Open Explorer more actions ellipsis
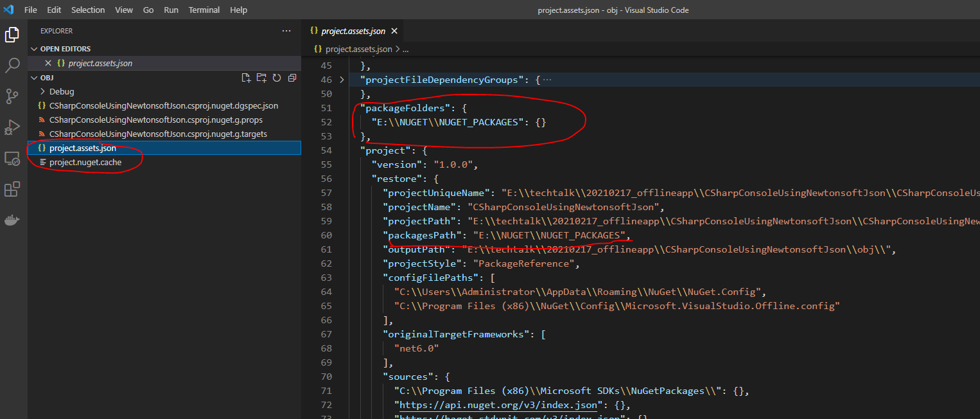Viewport: 980px width, 419px height. [286, 31]
